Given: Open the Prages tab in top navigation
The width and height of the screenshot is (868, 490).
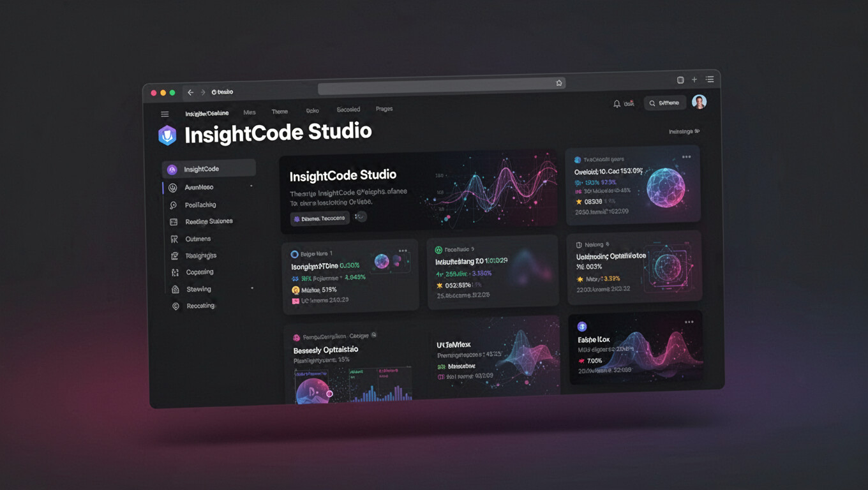Looking at the screenshot, I should (384, 109).
